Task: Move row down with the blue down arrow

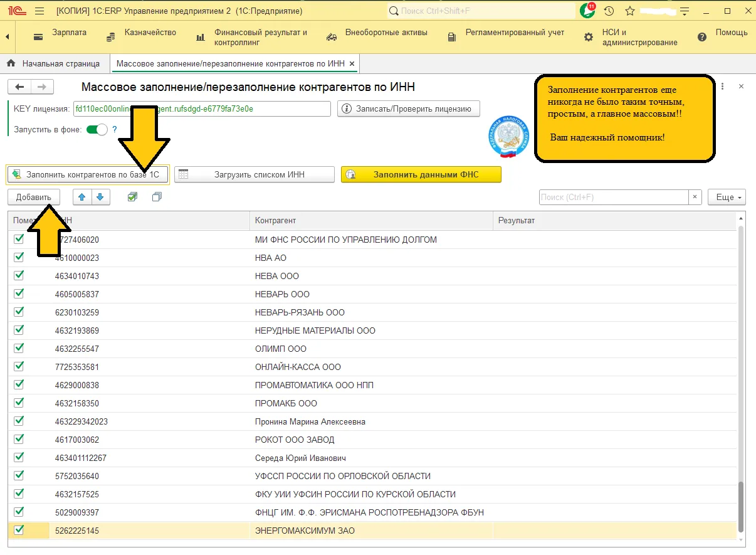Action: [100, 197]
